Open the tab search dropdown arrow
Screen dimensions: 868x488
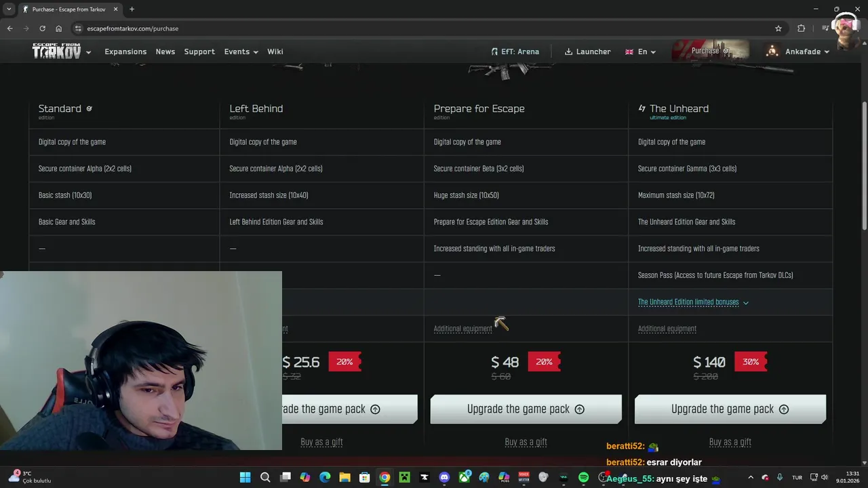9,9
